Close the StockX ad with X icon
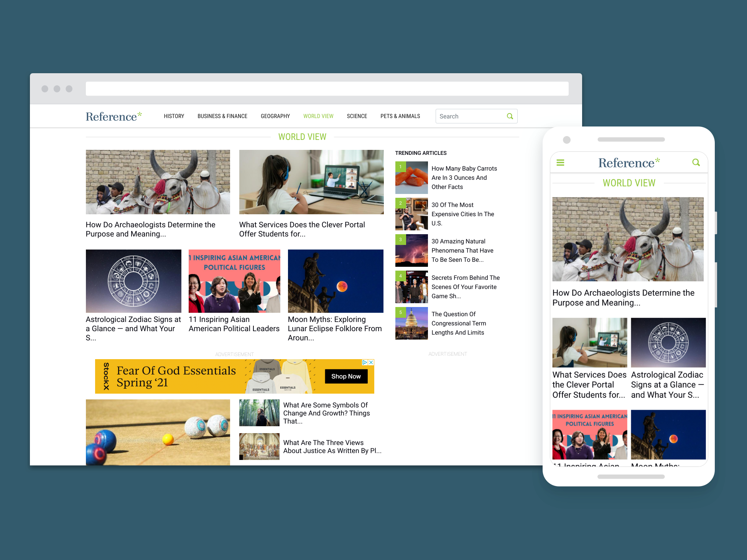Viewport: 747px width, 560px height. [371, 362]
